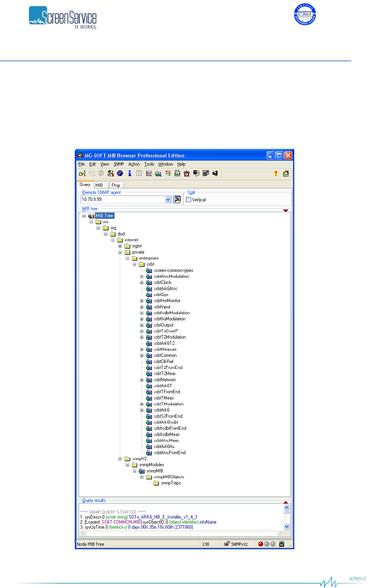The width and height of the screenshot is (371, 588).
Task: Expand the ssbtT2Modulation node
Action: point(141,337)
